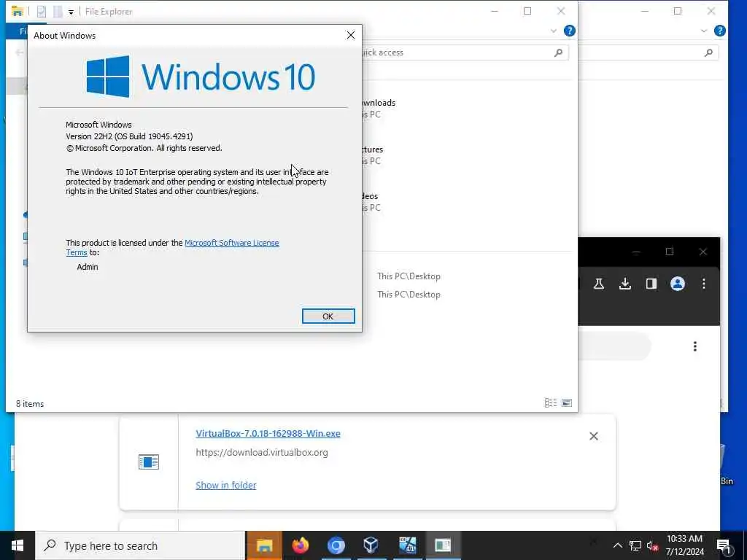Image resolution: width=747 pixels, height=560 pixels.
Task: Click magnifier icon in front File Explorer search
Action: pyautogui.click(x=558, y=52)
